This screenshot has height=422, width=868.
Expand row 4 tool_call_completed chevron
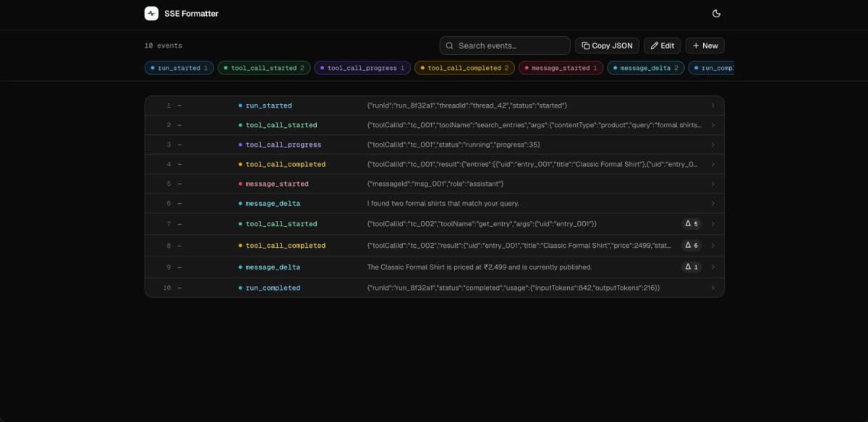712,164
